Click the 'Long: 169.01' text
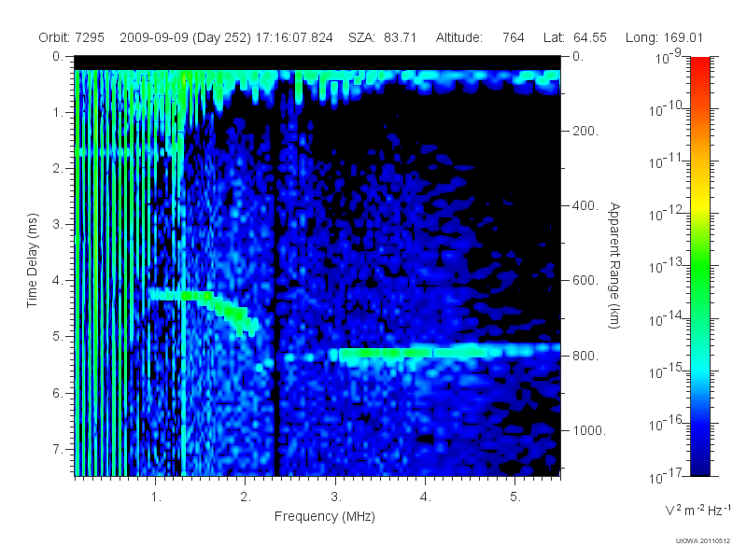The width and height of the screenshot is (747, 560). (x=664, y=37)
